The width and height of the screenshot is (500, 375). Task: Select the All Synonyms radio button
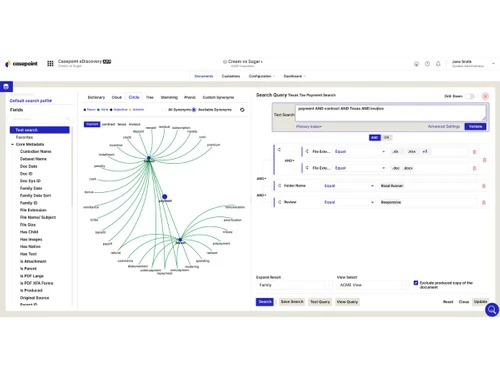click(163, 110)
